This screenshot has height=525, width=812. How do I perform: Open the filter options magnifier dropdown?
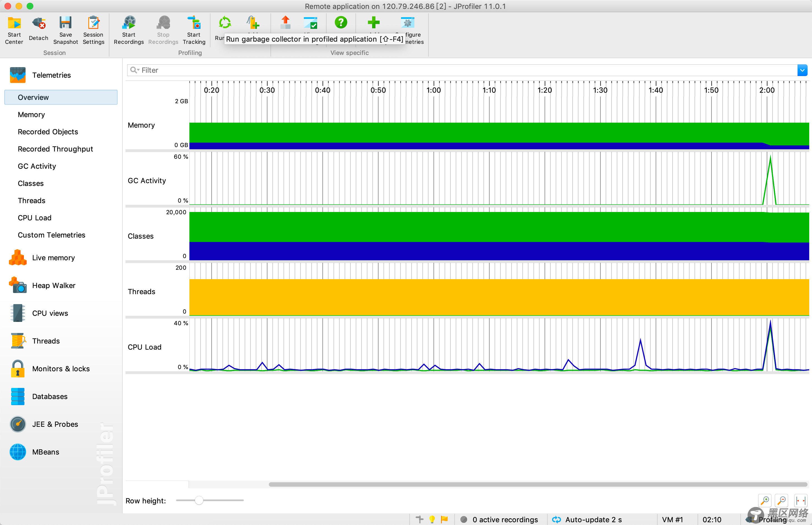(x=135, y=70)
